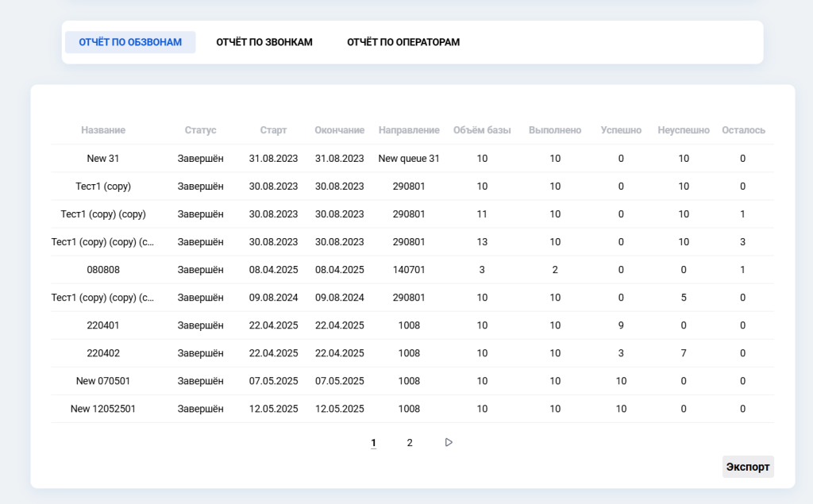Select the ОТЧЁТ ПО ОБЗВОНАМ tab
The height and width of the screenshot is (504, 813).
(x=130, y=42)
